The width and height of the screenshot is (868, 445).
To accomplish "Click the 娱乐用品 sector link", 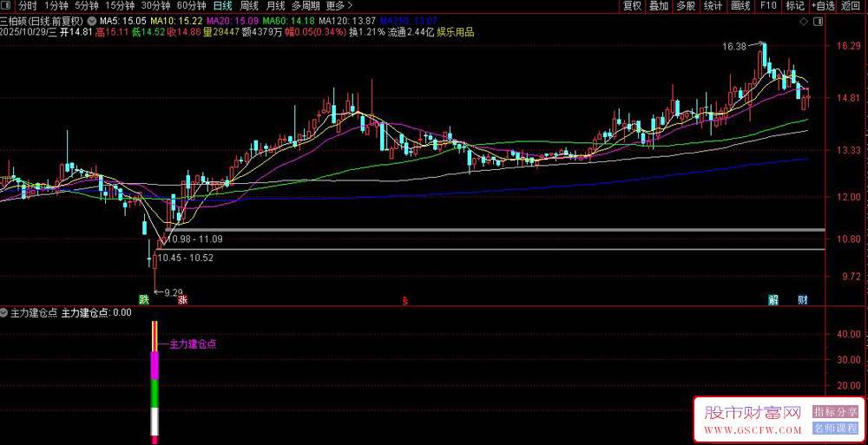I will click(x=455, y=32).
